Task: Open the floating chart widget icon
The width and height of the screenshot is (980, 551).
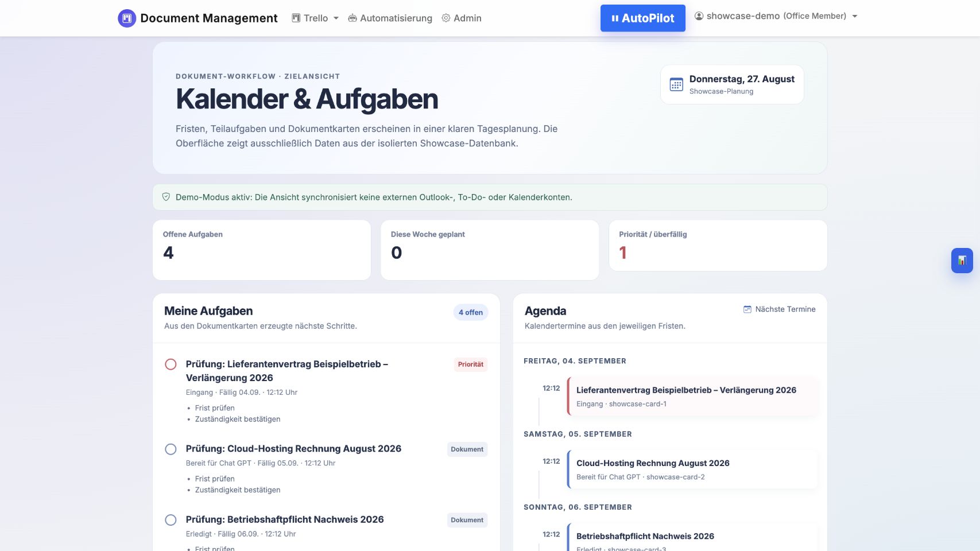Action: tap(962, 261)
